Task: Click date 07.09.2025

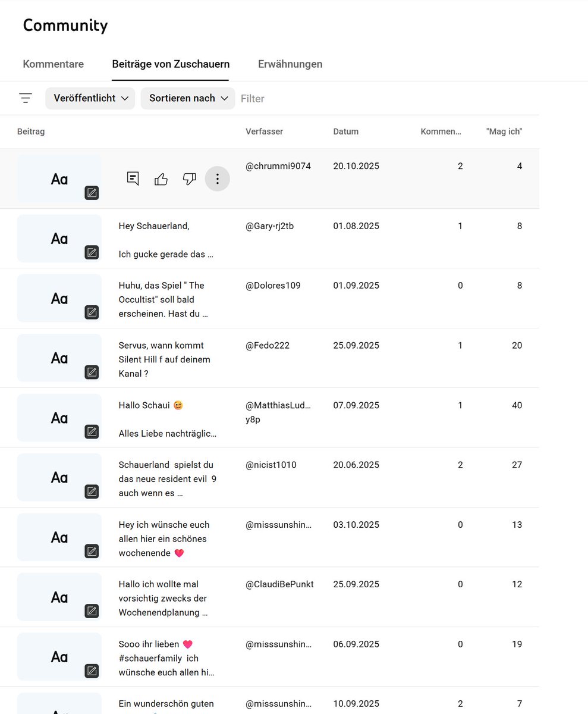Action: tap(356, 405)
